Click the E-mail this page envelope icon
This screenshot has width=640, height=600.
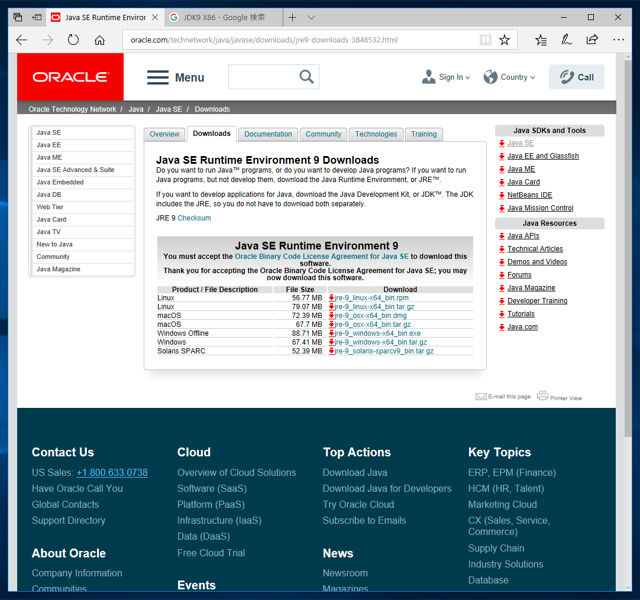click(480, 396)
